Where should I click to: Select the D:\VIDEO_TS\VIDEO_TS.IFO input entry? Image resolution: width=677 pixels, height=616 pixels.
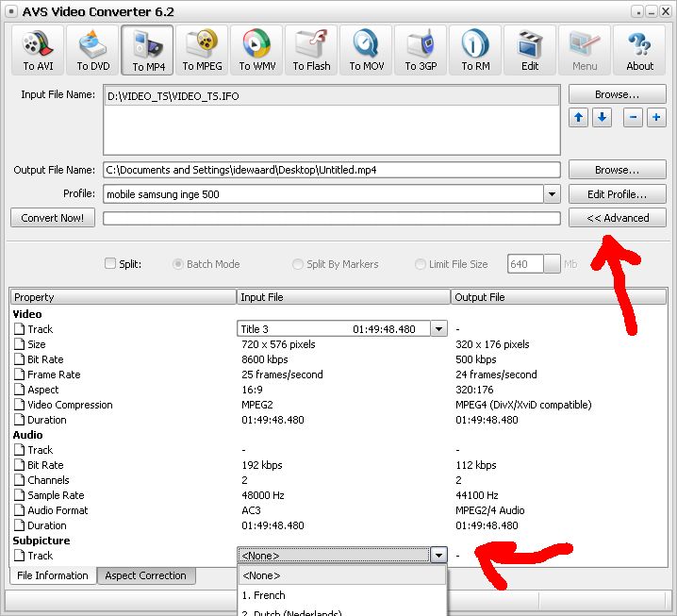point(332,96)
